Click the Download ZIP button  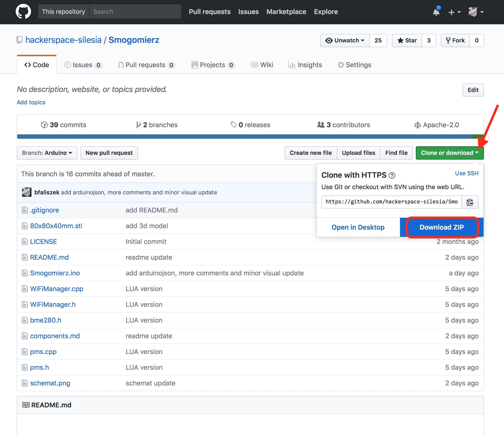point(442,227)
